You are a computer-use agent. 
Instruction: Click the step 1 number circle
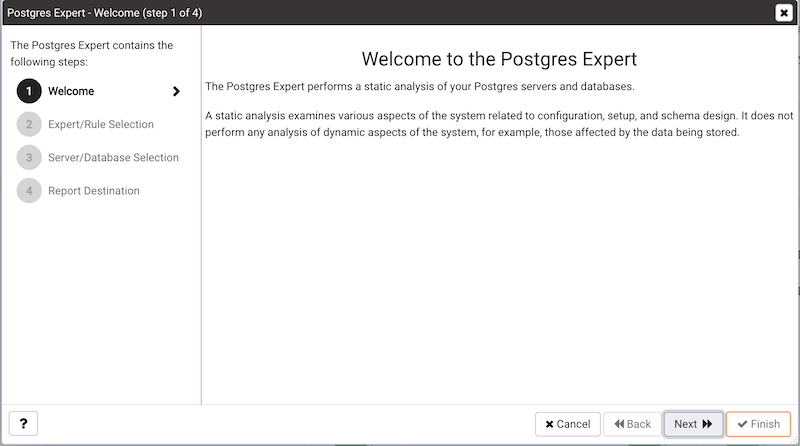coord(29,91)
